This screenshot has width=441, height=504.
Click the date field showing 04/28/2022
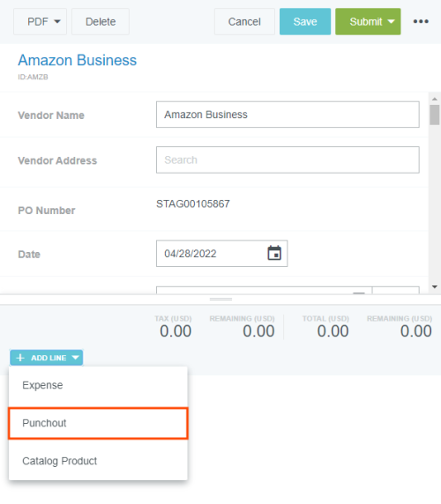221,253
